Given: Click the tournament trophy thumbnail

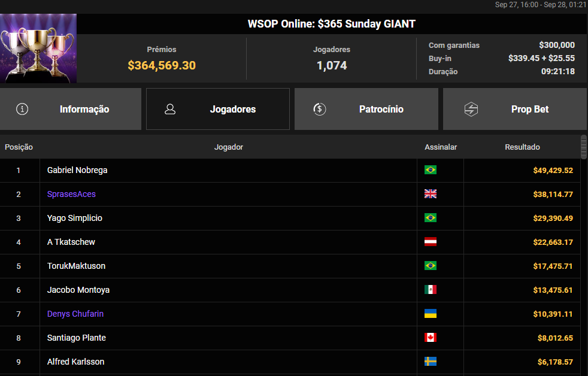Looking at the screenshot, I should tap(38, 48).
